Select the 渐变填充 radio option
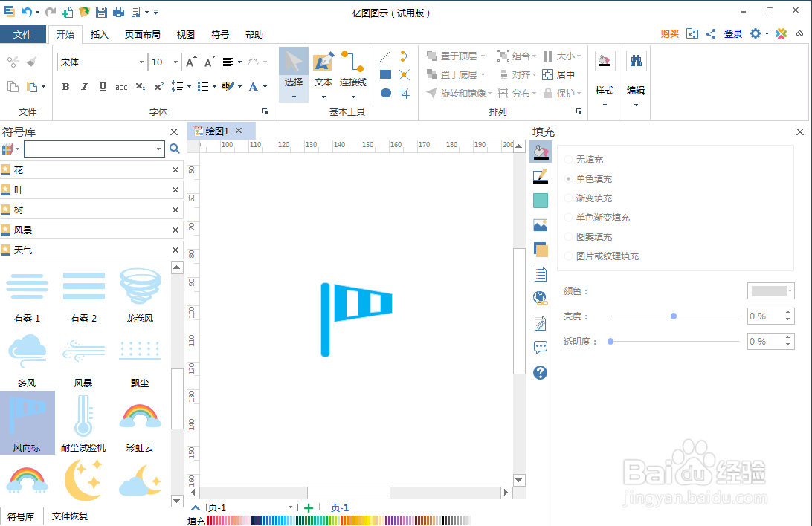 click(569, 198)
